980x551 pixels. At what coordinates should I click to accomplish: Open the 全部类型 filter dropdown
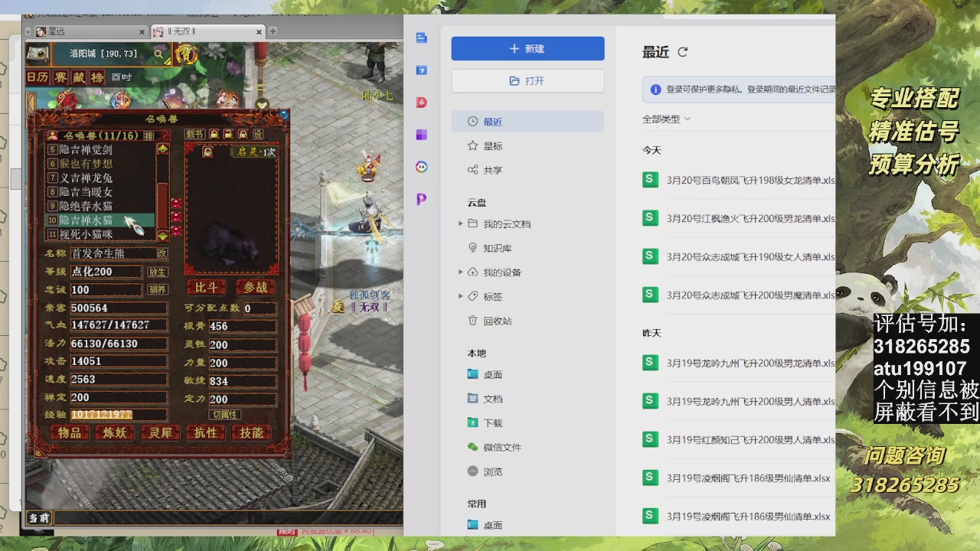(x=666, y=119)
